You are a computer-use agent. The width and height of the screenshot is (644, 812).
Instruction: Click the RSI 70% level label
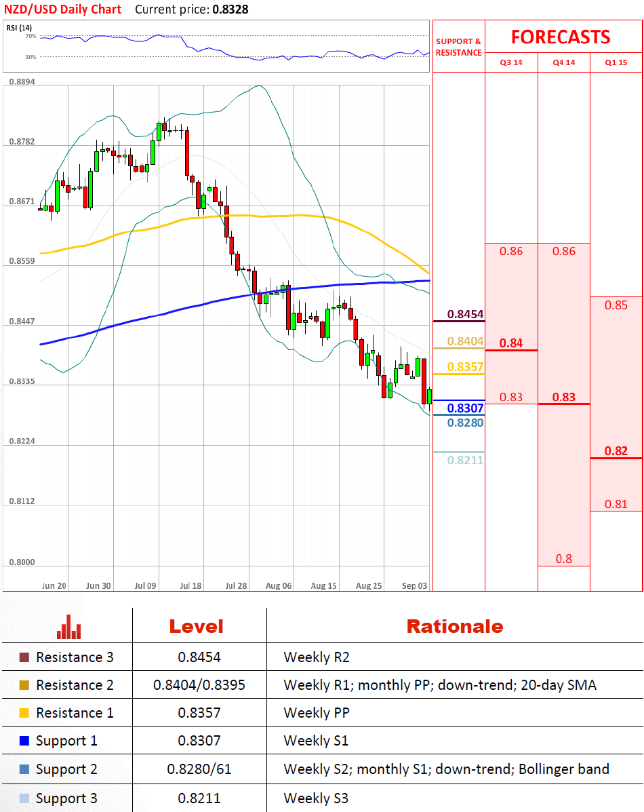pyautogui.click(x=31, y=36)
